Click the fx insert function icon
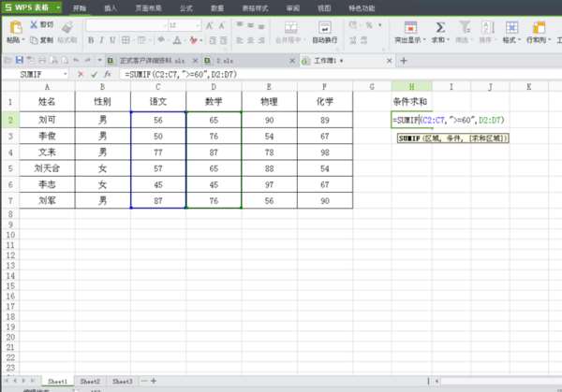The width and height of the screenshot is (562, 392). pos(108,75)
